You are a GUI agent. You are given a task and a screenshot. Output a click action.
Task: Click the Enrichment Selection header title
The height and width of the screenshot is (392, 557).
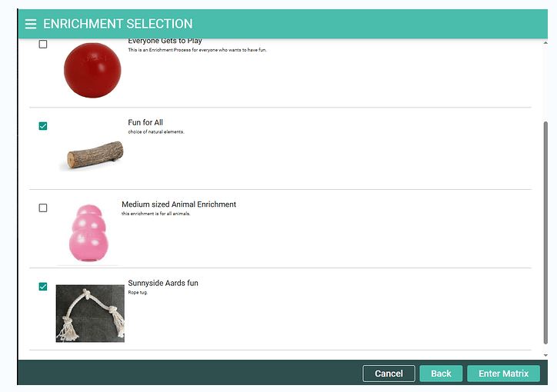tap(118, 24)
